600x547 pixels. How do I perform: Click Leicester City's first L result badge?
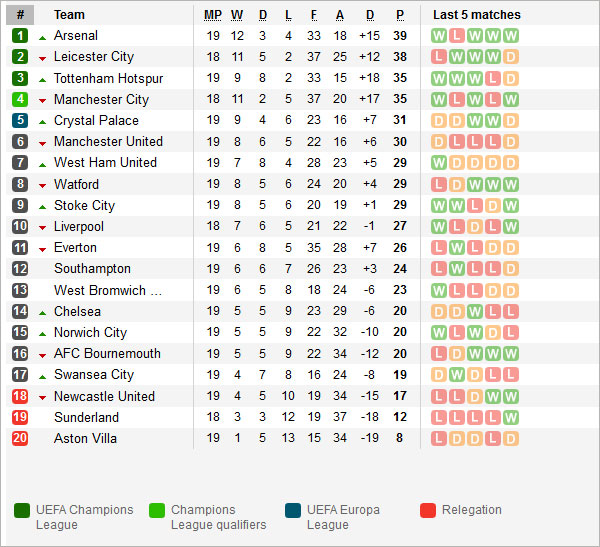(x=439, y=57)
